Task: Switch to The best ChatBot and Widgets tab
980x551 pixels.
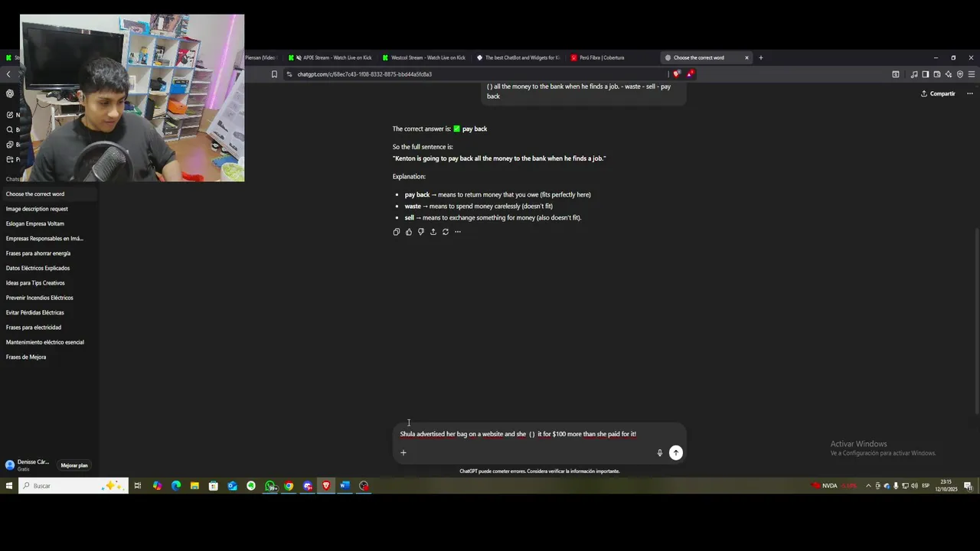Action: click(518, 57)
